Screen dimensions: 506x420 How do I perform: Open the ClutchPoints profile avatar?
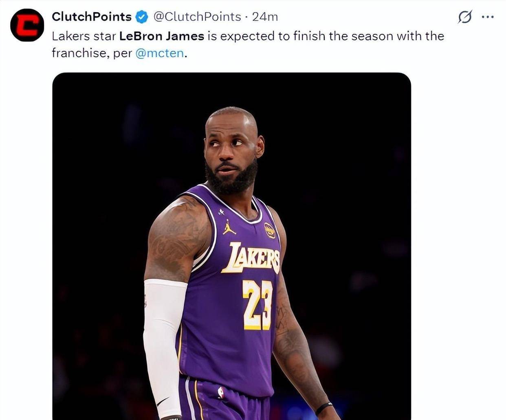click(27, 25)
